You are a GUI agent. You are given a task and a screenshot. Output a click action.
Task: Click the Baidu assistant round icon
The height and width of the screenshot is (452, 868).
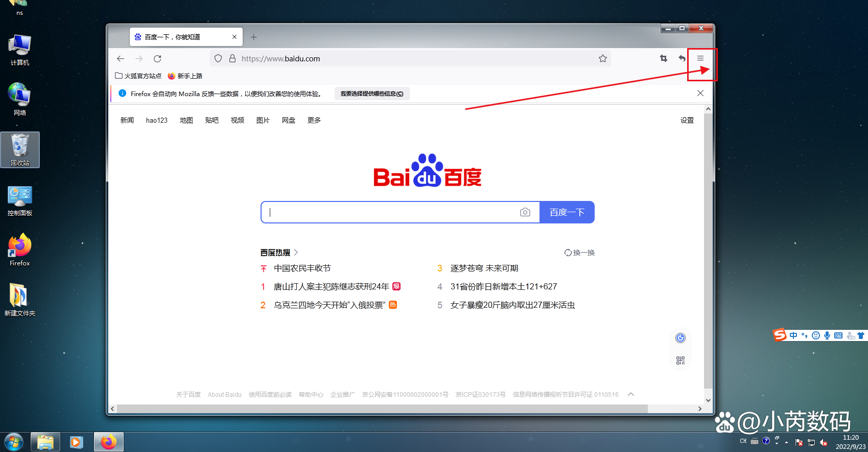pos(681,338)
